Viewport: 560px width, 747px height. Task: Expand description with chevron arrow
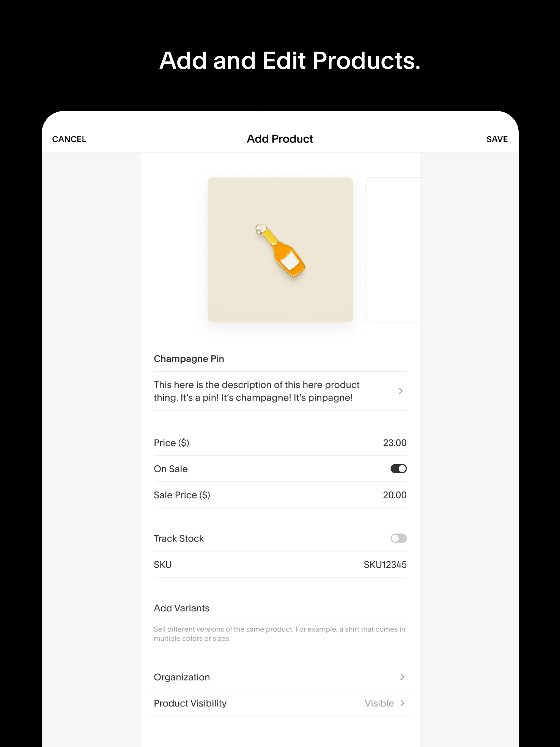(x=401, y=391)
